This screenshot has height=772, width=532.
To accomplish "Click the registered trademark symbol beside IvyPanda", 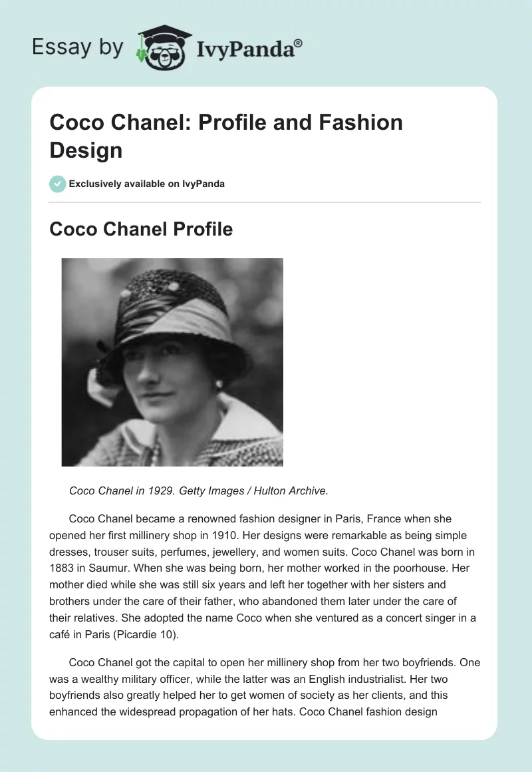I will pos(298,43).
